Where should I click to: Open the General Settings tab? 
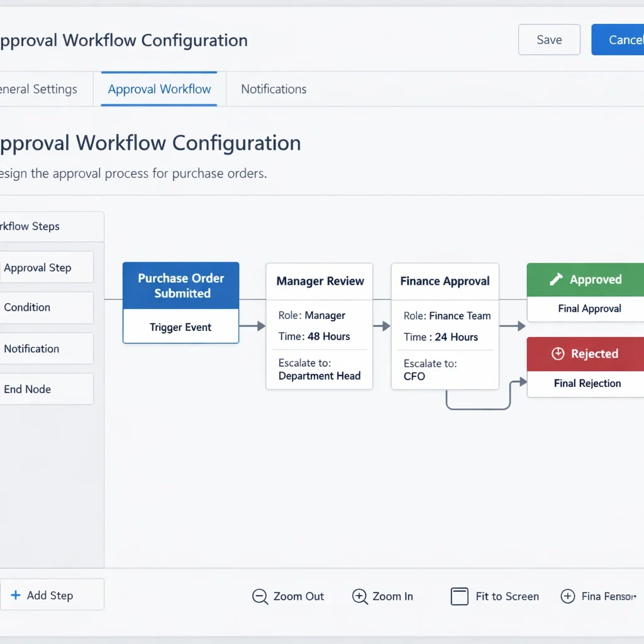(39, 89)
